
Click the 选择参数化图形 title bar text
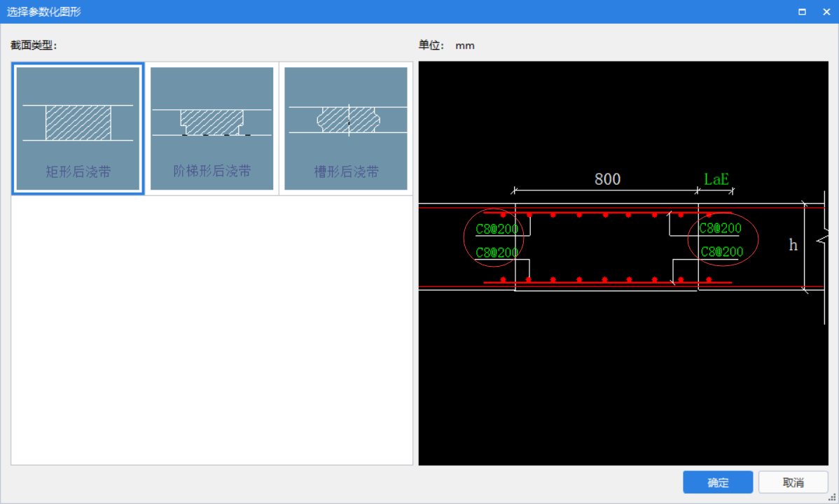44,11
